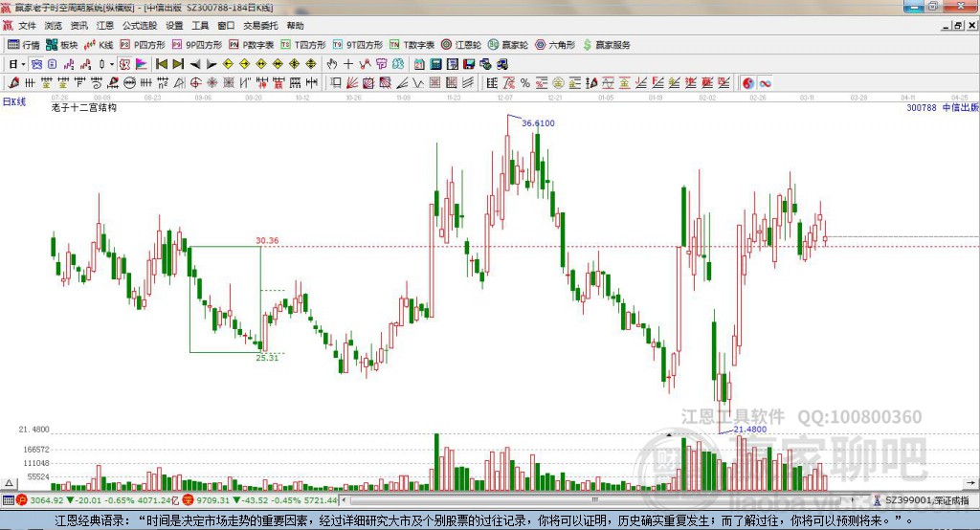Click the table grid list icon
The width and height of the screenshot is (980, 530).
(x=492, y=82)
